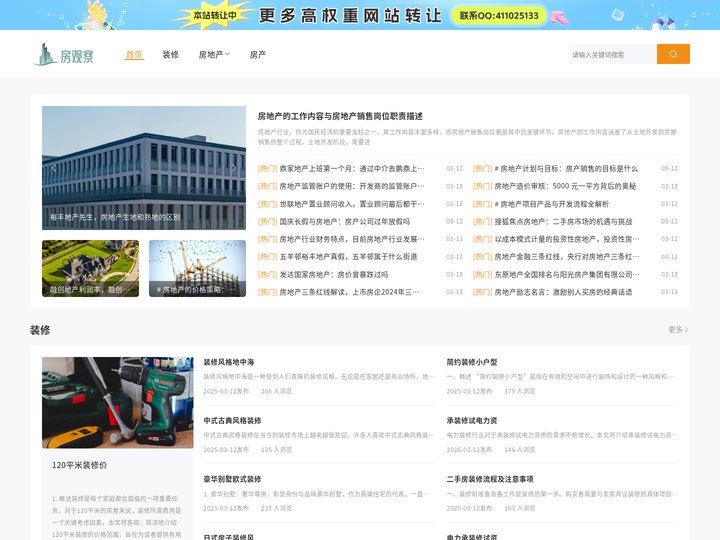Open article 房地产项目产品与开发流程全解析
This screenshot has height=540, width=720.
551,204
